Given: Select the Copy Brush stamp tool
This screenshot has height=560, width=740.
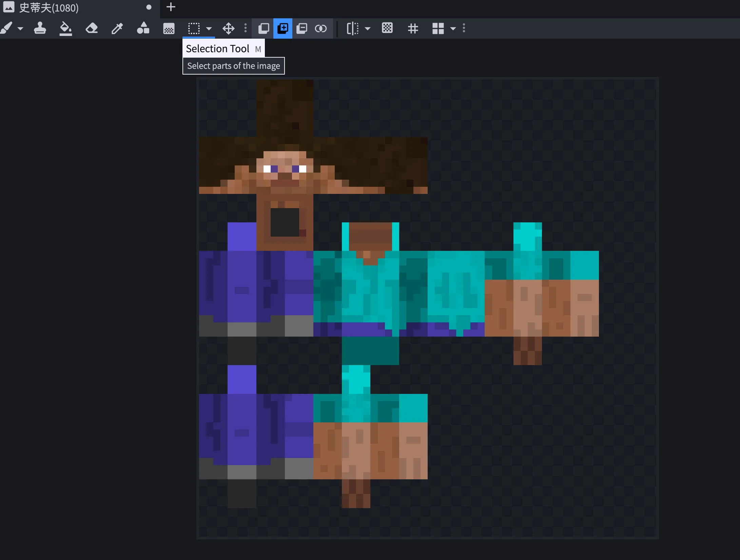Looking at the screenshot, I should [x=40, y=28].
